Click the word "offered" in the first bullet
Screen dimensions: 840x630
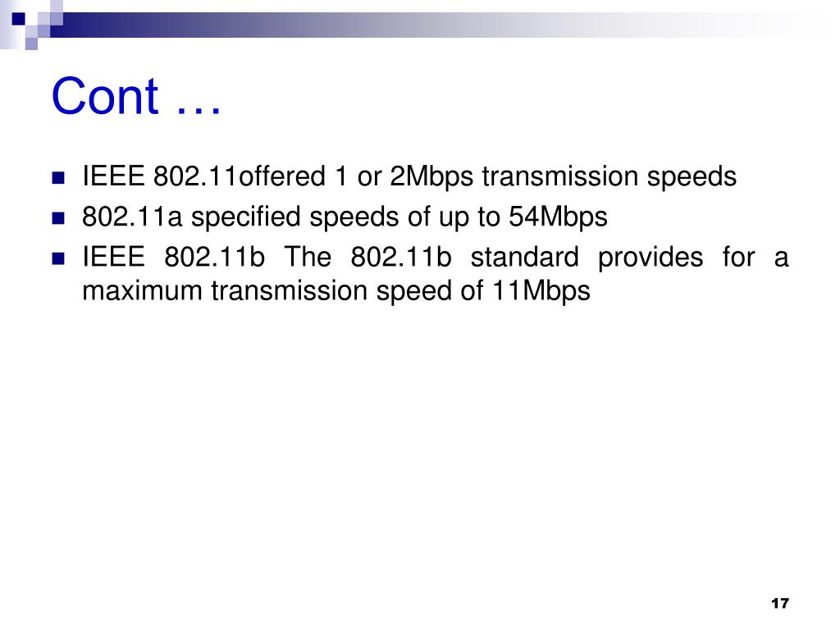(x=282, y=176)
